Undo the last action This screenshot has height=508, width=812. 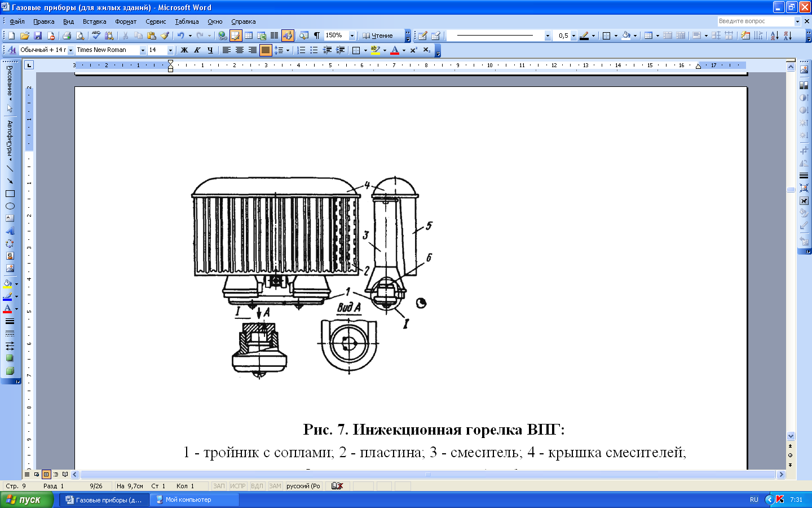(x=180, y=36)
